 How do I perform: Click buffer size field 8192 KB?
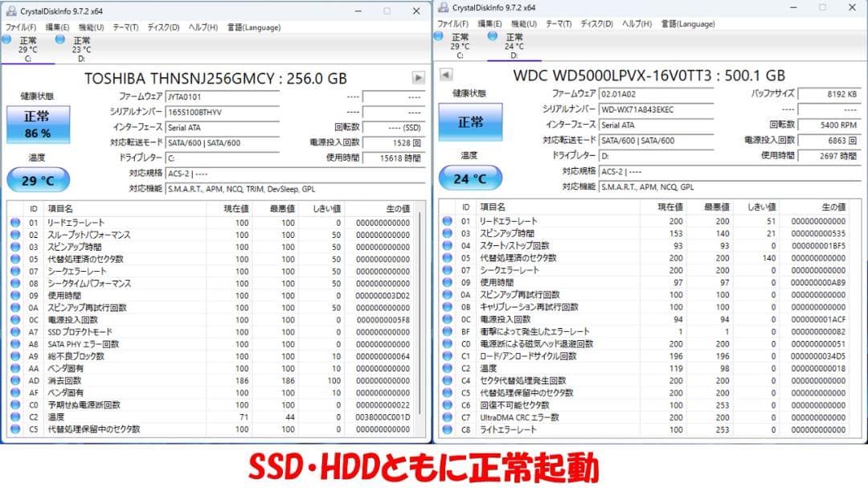(829, 94)
